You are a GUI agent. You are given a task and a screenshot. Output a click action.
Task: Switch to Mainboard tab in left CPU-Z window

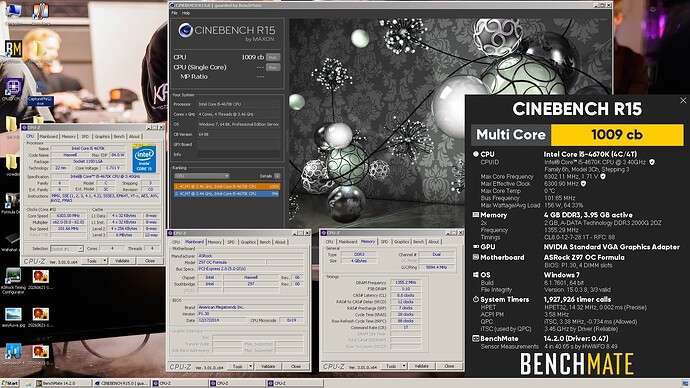click(49, 136)
